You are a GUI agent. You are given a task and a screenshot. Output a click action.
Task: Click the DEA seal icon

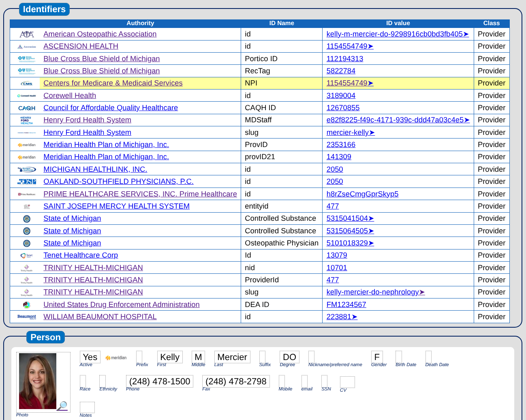27,305
